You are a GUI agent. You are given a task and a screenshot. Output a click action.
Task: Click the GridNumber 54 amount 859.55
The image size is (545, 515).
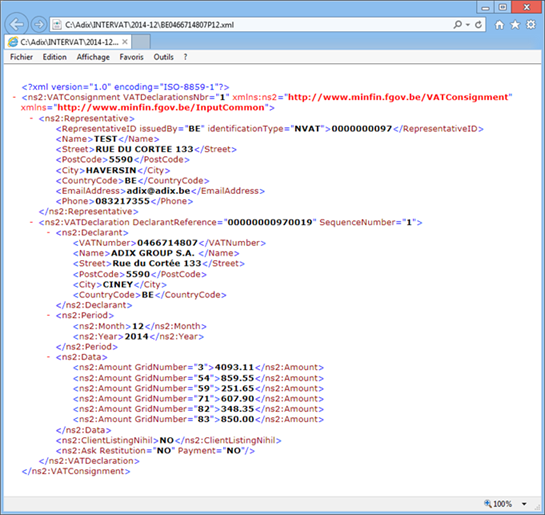tap(237, 378)
